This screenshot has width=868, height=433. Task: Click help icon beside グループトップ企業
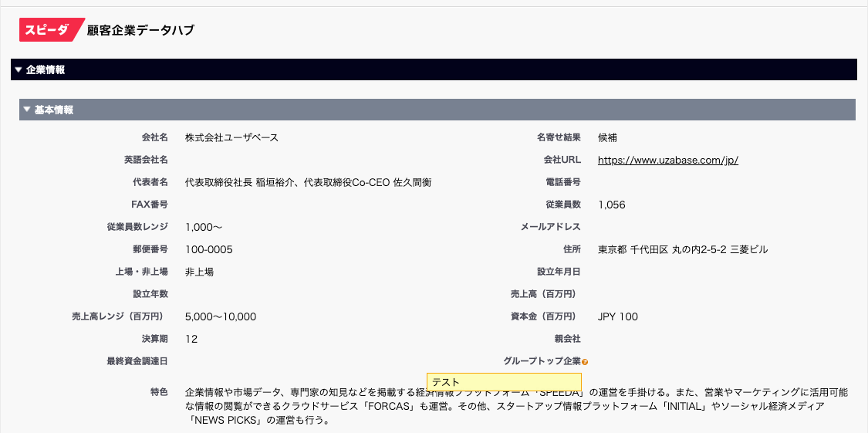point(585,362)
